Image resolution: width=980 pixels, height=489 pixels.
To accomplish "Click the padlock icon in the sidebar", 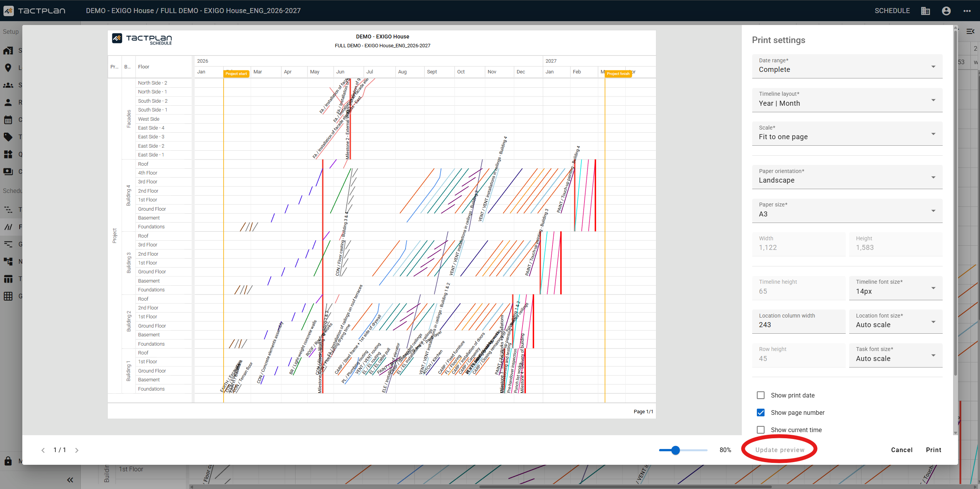I will [x=8, y=461].
